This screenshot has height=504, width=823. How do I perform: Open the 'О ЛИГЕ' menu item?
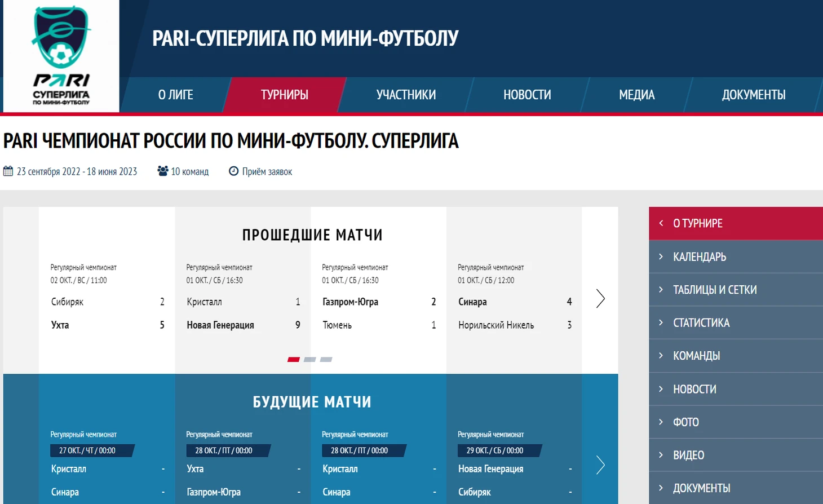(x=175, y=95)
